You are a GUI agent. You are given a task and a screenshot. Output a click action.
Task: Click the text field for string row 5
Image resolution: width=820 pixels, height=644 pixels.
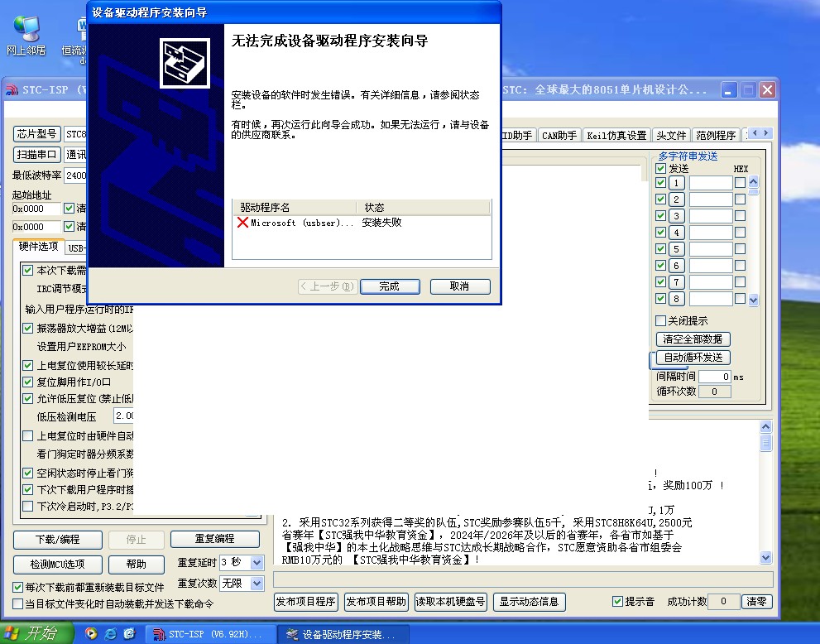pyautogui.click(x=711, y=249)
